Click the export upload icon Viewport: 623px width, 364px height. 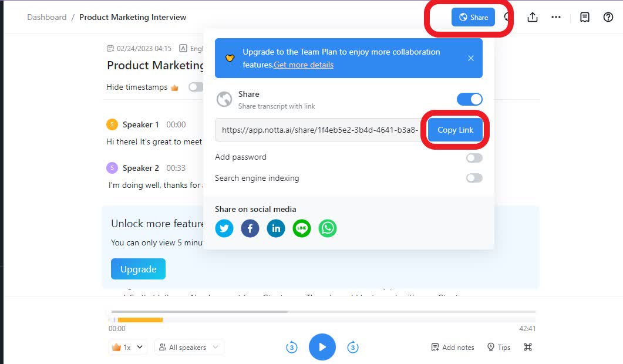coord(533,17)
